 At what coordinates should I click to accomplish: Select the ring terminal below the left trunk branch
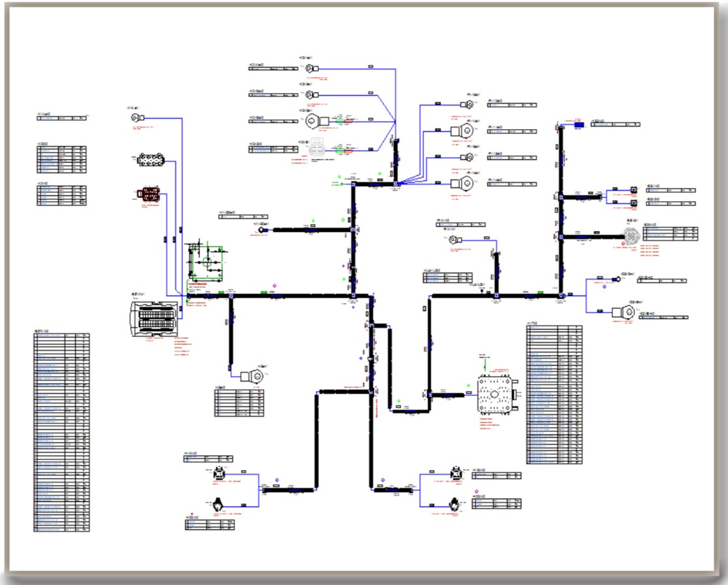pyautogui.click(x=252, y=376)
